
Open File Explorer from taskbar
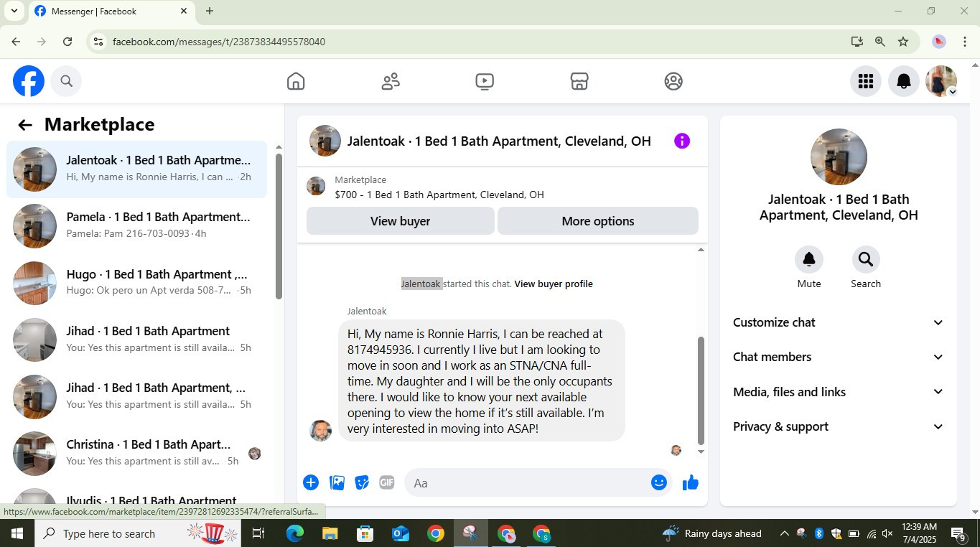pos(330,533)
